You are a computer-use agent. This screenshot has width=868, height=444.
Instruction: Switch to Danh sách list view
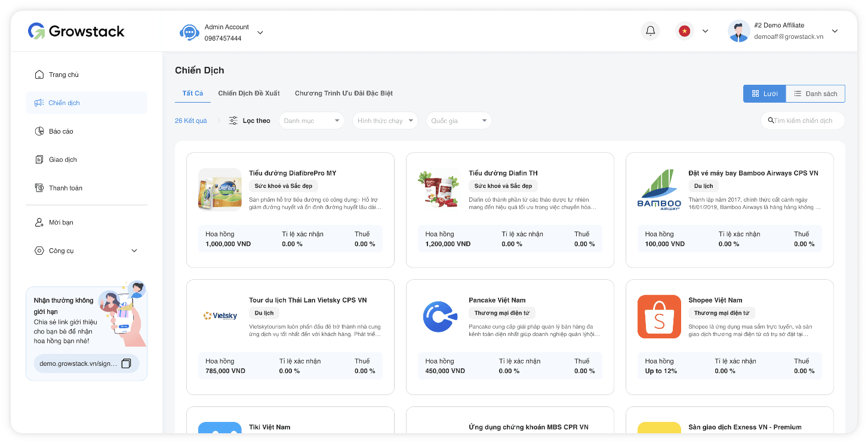[x=815, y=94]
